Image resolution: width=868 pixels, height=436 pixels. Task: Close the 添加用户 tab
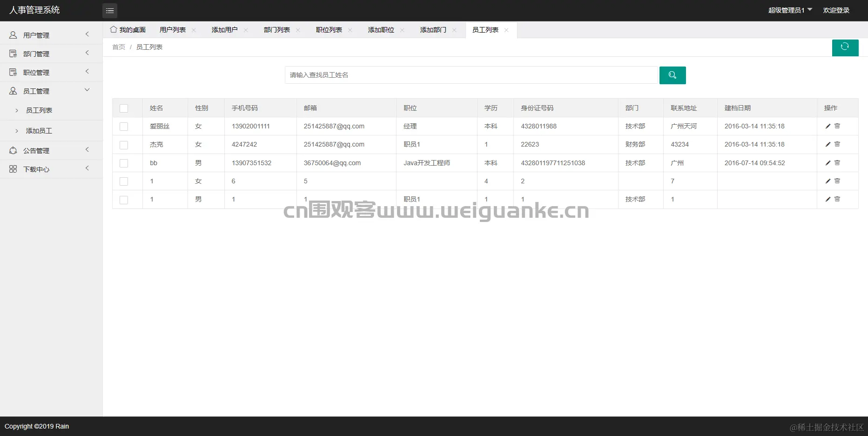pos(246,30)
